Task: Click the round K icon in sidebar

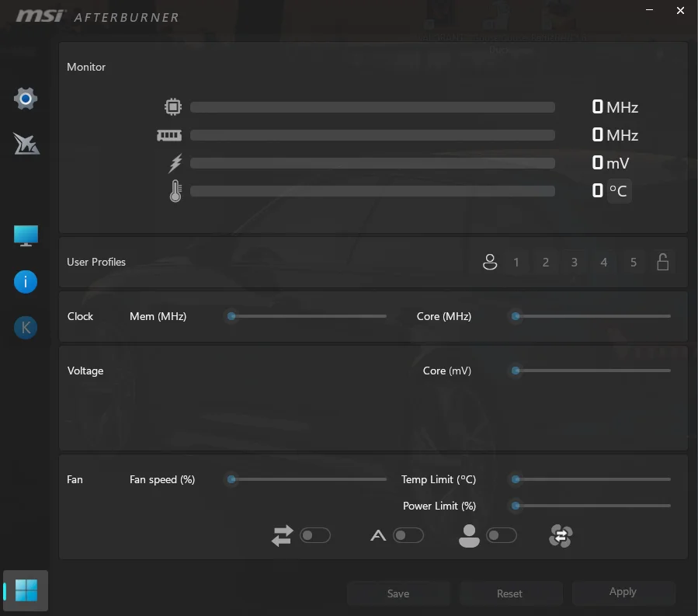Action: tap(26, 328)
